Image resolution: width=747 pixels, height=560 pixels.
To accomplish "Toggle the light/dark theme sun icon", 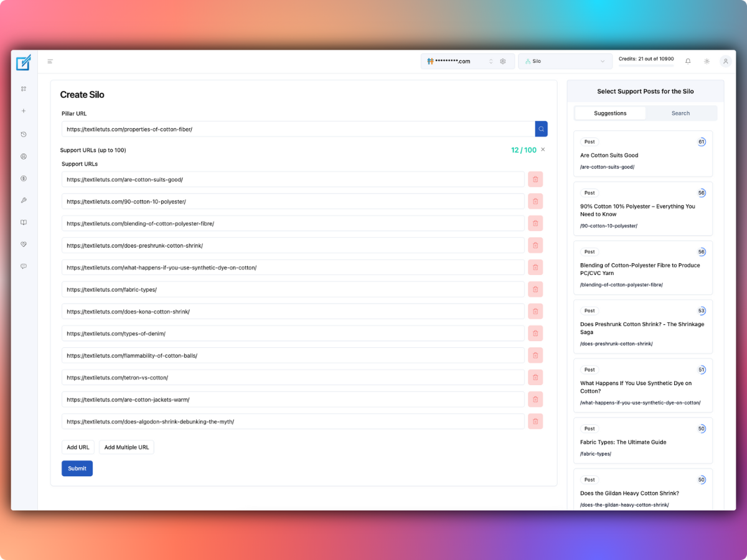I will [x=707, y=62].
